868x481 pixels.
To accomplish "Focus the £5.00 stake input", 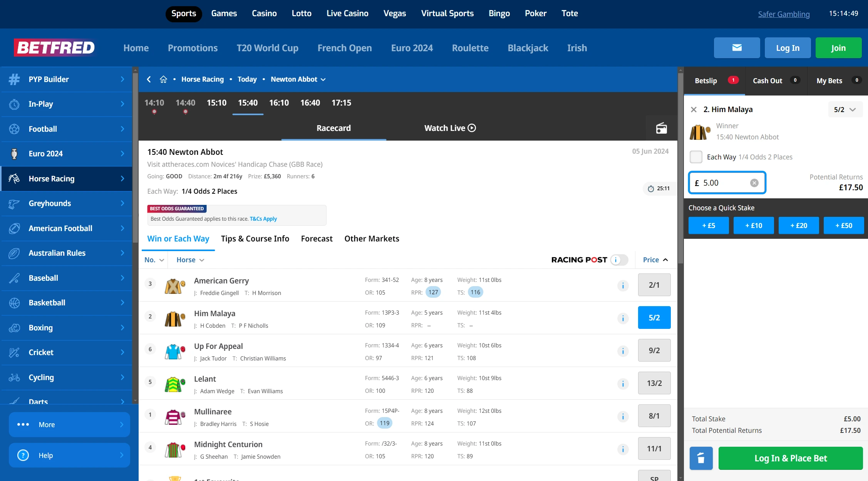I will pyautogui.click(x=727, y=183).
